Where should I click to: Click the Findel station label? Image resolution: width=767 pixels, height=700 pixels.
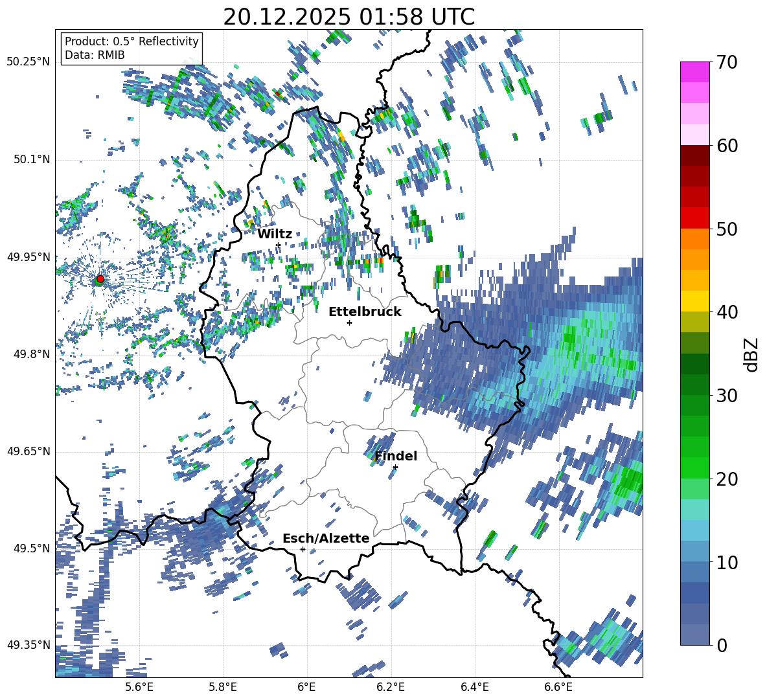pyautogui.click(x=396, y=456)
